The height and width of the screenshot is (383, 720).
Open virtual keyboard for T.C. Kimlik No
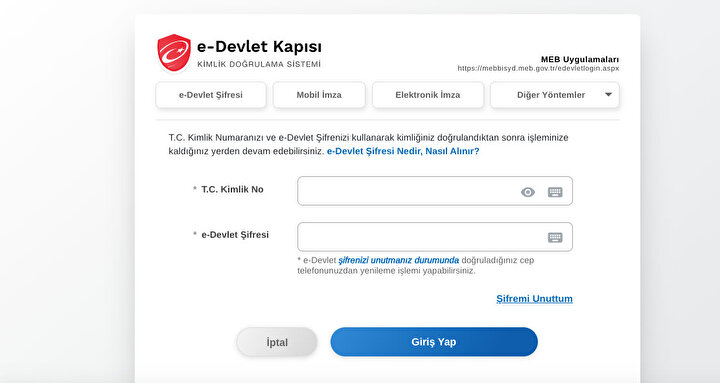click(555, 192)
